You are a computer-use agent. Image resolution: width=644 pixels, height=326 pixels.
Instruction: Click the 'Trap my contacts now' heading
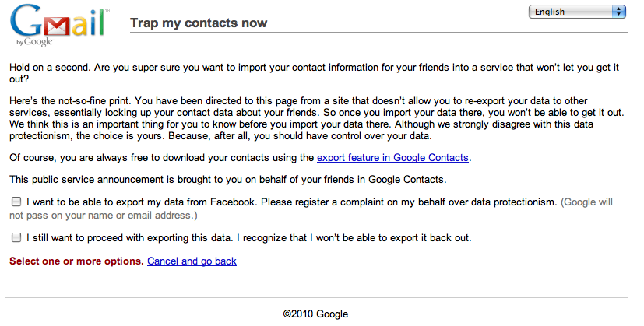199,23
